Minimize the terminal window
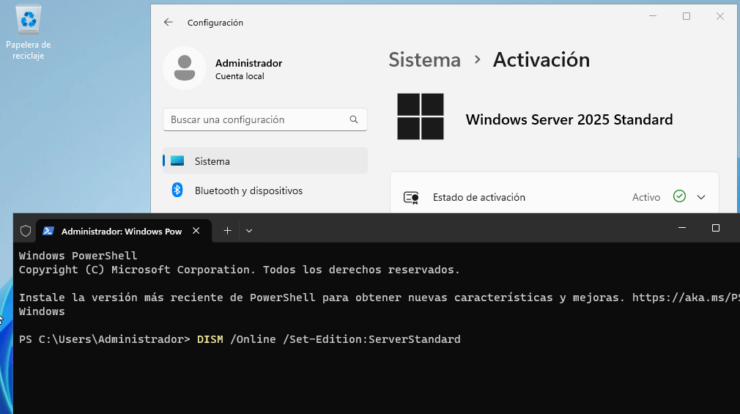 coord(682,228)
